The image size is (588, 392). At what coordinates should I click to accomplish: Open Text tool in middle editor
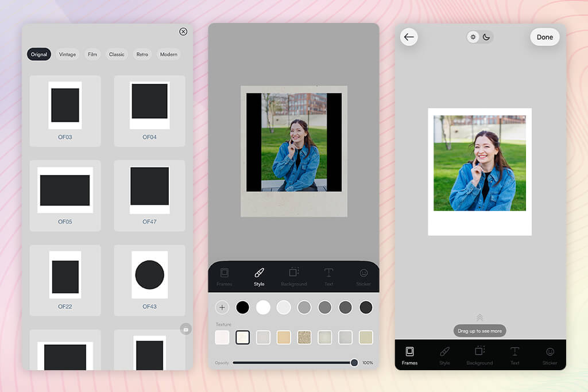tap(329, 277)
